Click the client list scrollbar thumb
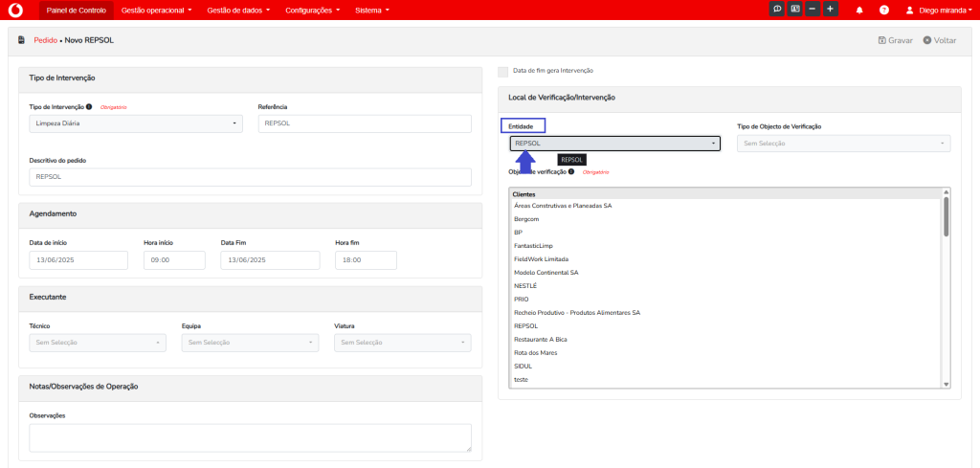 946,216
